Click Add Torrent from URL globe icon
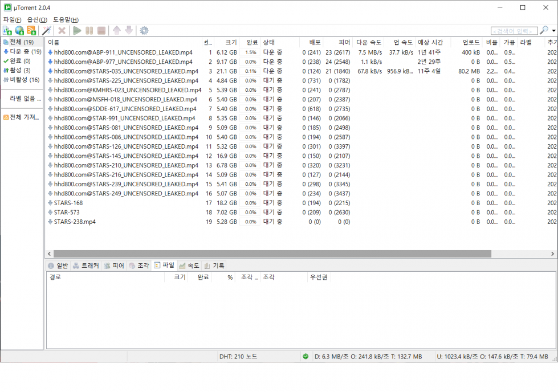558x392 pixels. point(19,31)
